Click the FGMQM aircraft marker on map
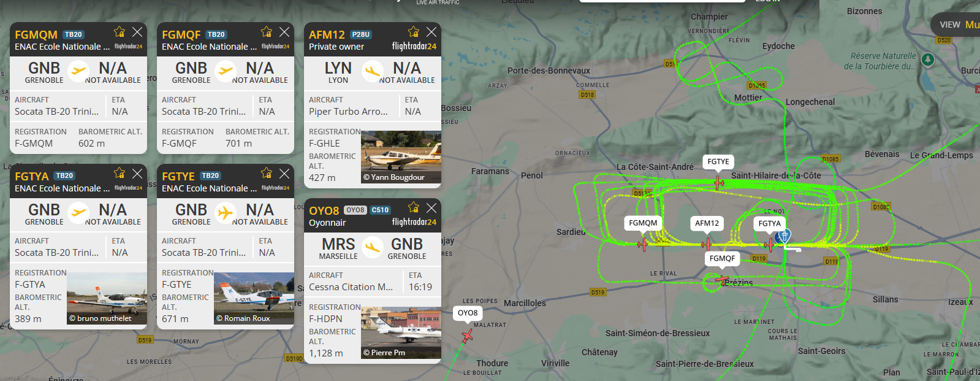Screen dimensions: 980x381 click(642, 244)
